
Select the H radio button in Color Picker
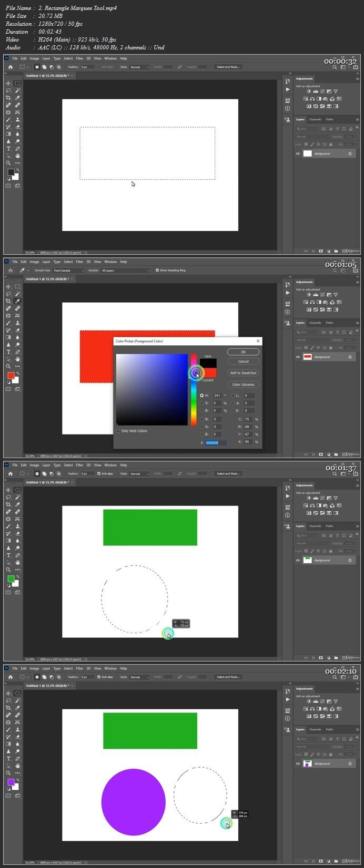pyautogui.click(x=201, y=395)
